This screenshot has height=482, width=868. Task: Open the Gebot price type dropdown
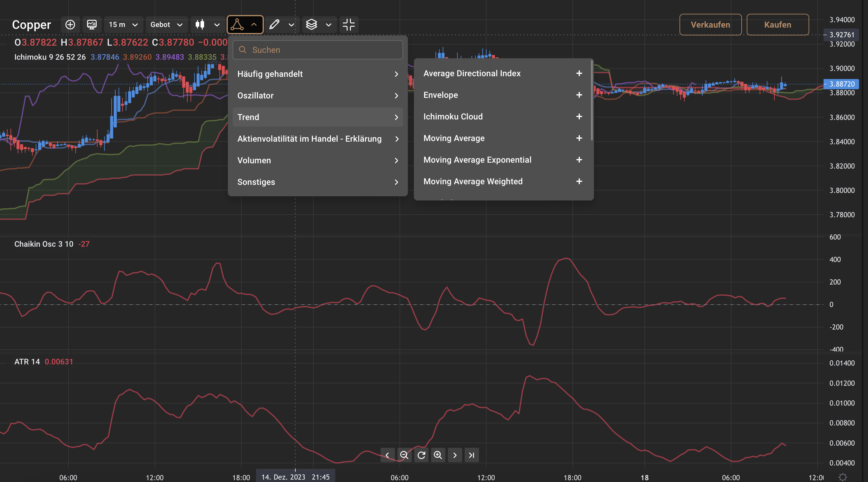(x=167, y=25)
